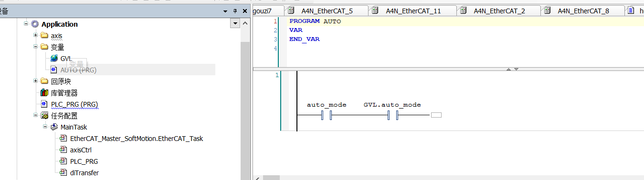Click network number 1 in the ladder editor

coord(277,75)
